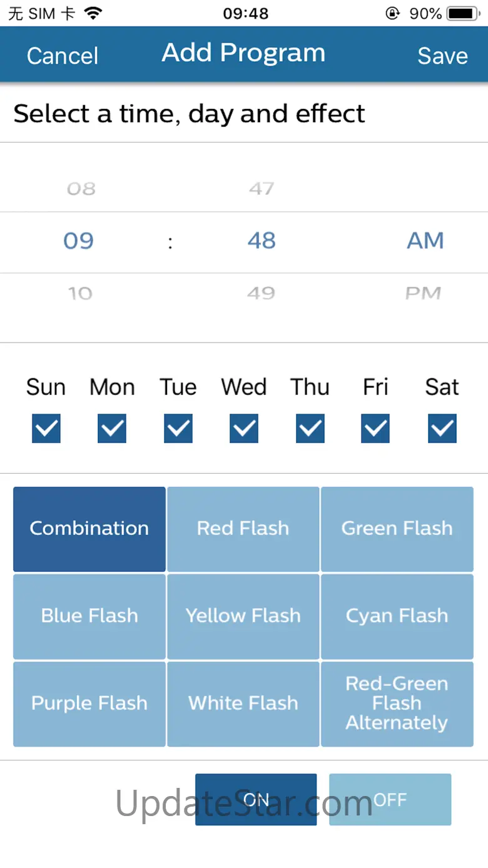Save the new program
The image size is (488, 868).
pyautogui.click(x=442, y=56)
